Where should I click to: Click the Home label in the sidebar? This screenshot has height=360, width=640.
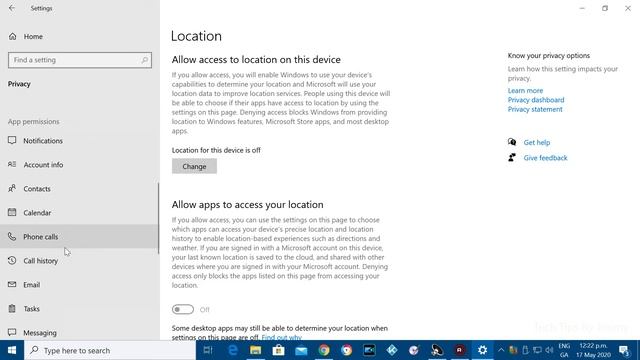click(x=33, y=36)
